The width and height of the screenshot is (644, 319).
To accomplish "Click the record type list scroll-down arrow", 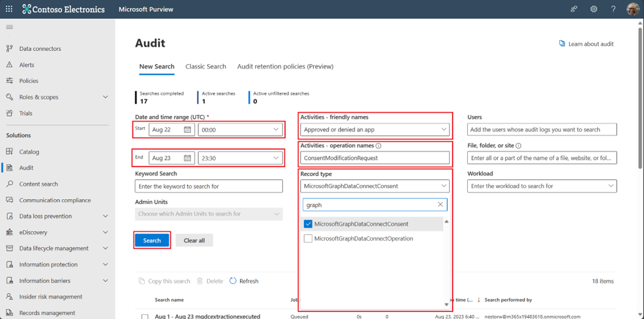I will (447, 304).
